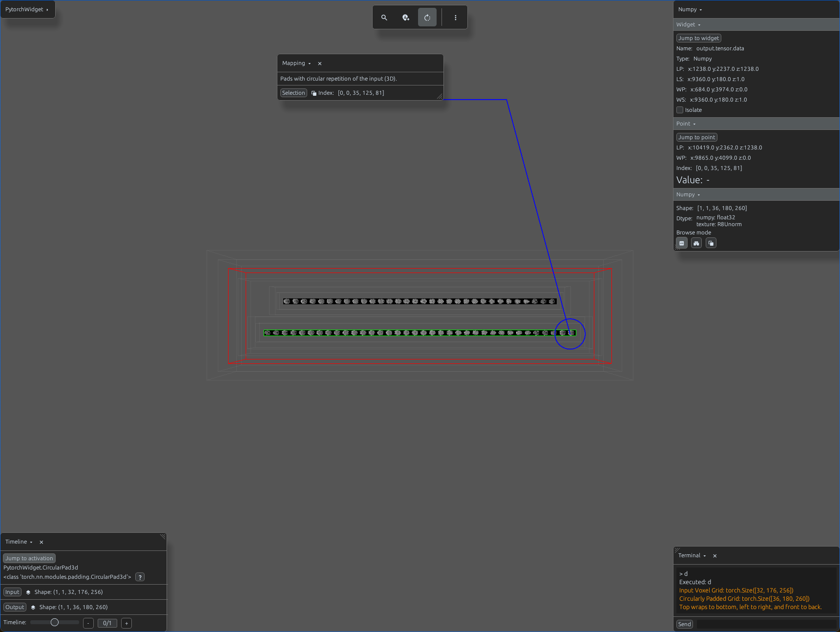Click the Timeline panel corner resize grip
The image size is (840, 632).
[x=163, y=536]
